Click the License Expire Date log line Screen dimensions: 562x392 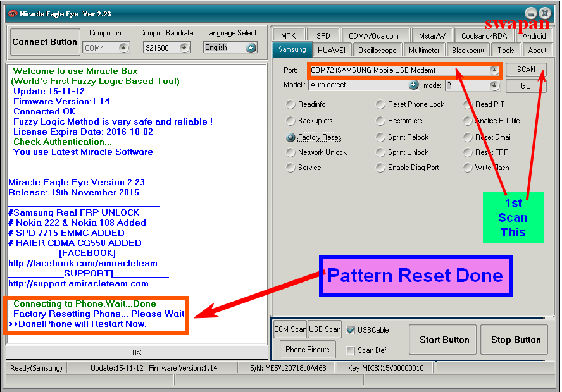(83, 132)
